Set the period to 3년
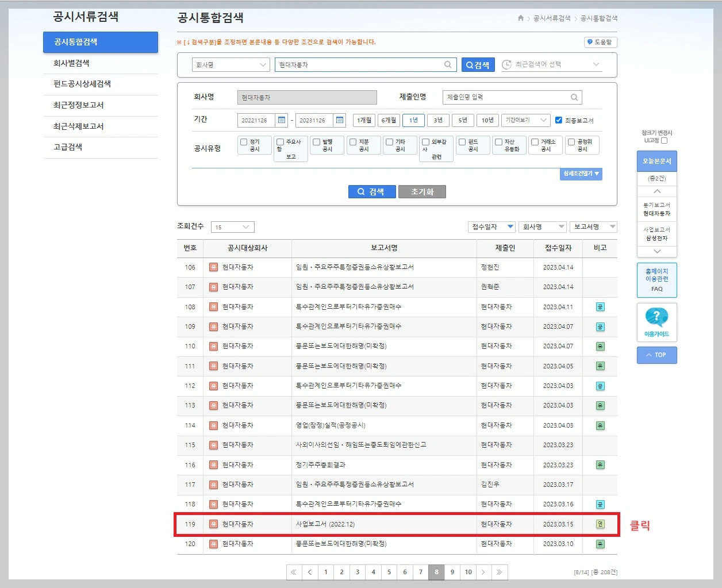 point(438,120)
